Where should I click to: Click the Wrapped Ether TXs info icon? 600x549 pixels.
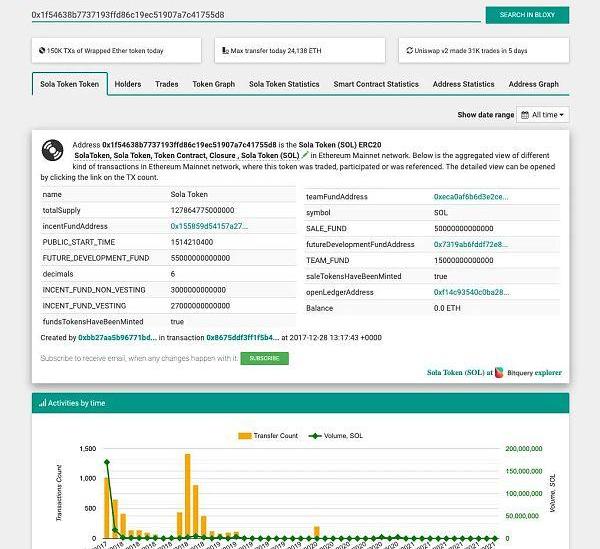[41, 49]
